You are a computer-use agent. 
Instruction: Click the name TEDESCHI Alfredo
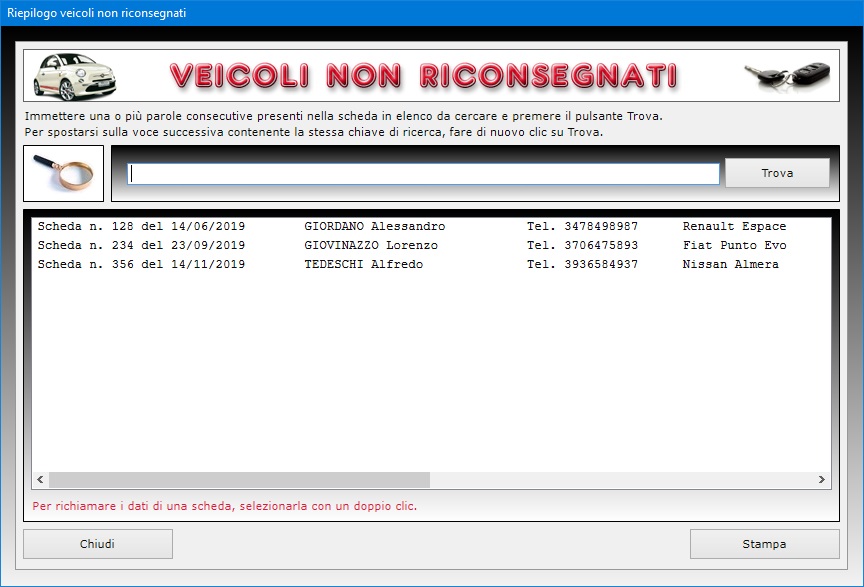pyautogui.click(x=364, y=265)
